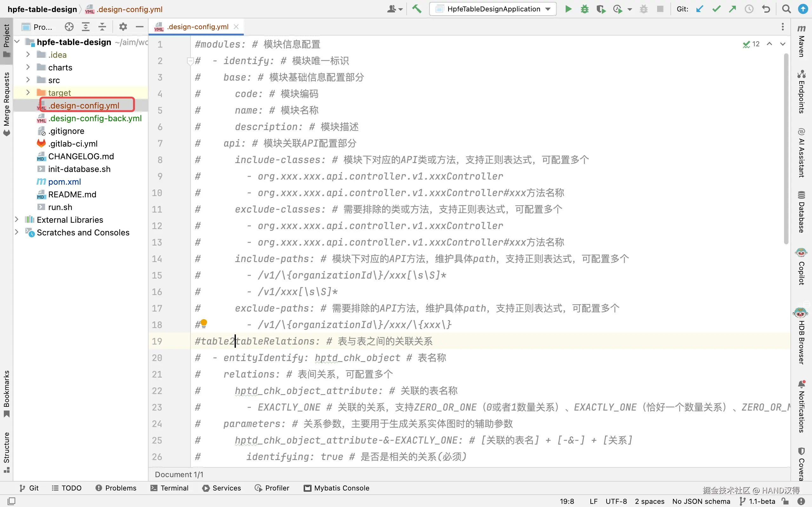Start the Debug bug icon
Viewport: 812px width, 507px height.
[585, 9]
